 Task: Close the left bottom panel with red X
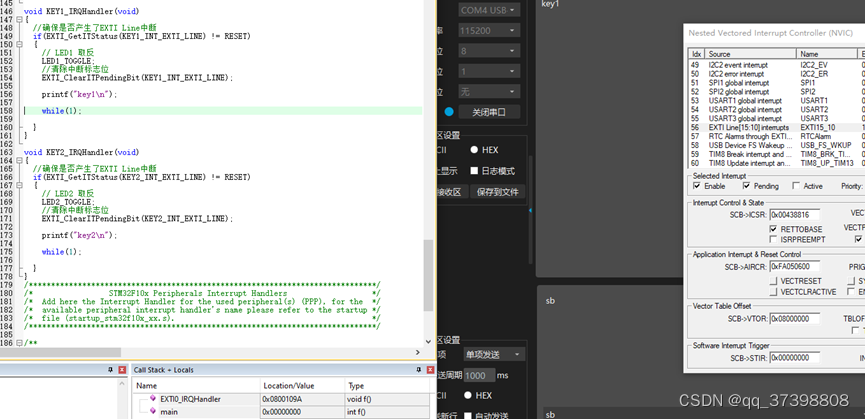point(122,370)
